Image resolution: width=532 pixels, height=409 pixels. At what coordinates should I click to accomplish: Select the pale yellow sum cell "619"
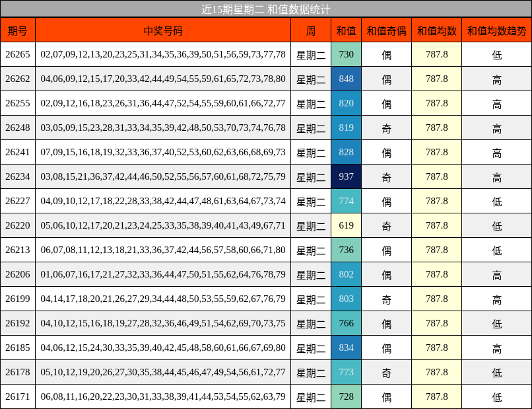(346, 225)
